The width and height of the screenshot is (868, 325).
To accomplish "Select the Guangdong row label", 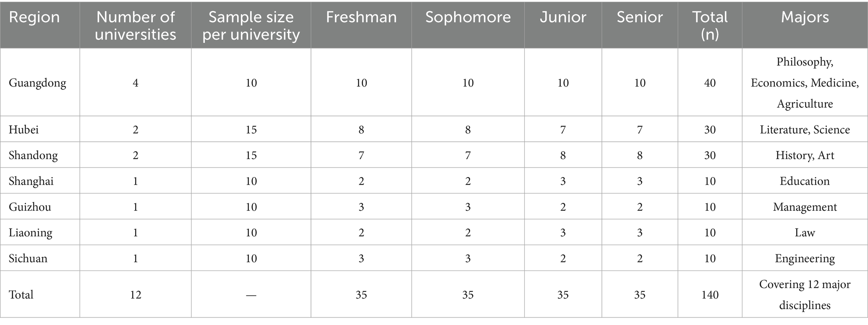I will [37, 83].
